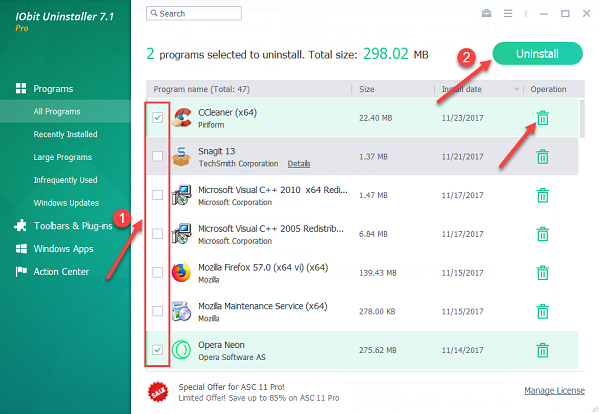Image resolution: width=600 pixels, height=414 pixels.
Task: Click the trash icon for Opera Neon
Action: pyautogui.click(x=542, y=350)
